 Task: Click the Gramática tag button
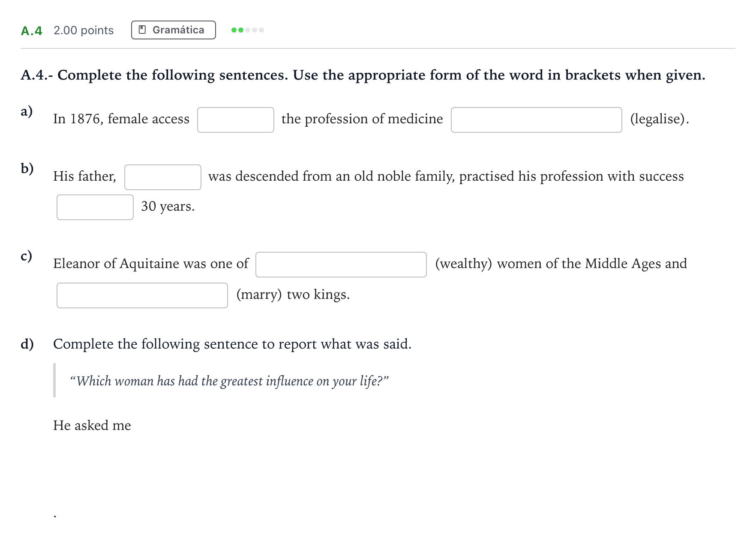click(x=173, y=30)
